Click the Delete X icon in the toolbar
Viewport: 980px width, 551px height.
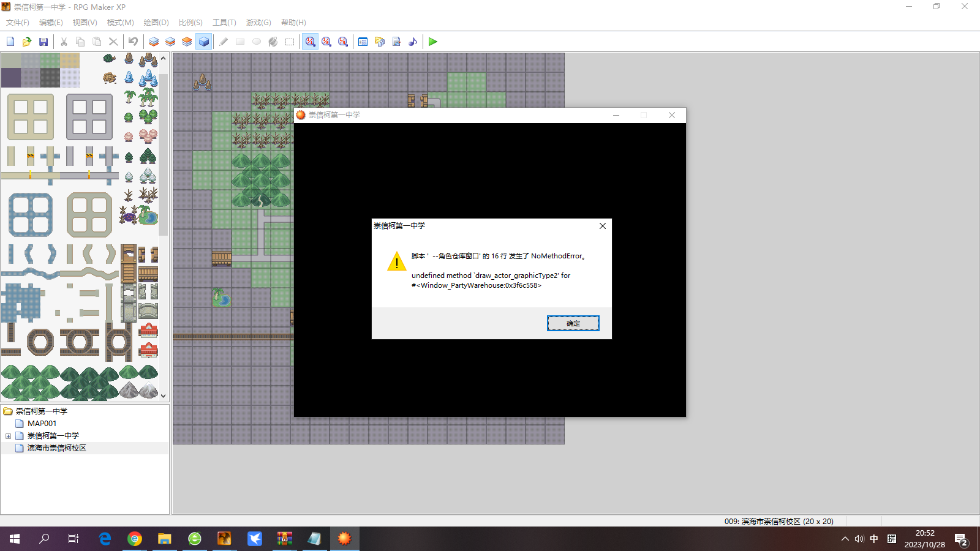(x=113, y=42)
